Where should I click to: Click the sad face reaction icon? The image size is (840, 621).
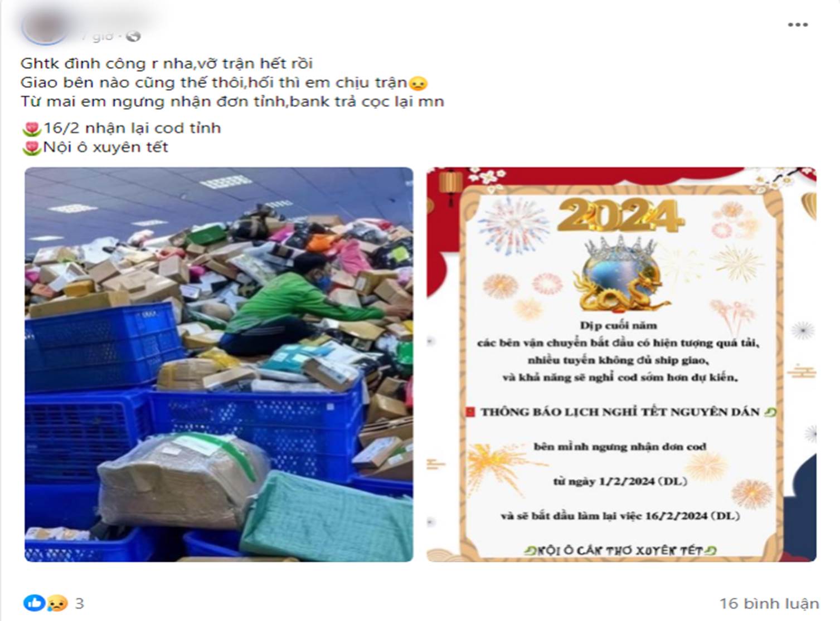(x=57, y=603)
